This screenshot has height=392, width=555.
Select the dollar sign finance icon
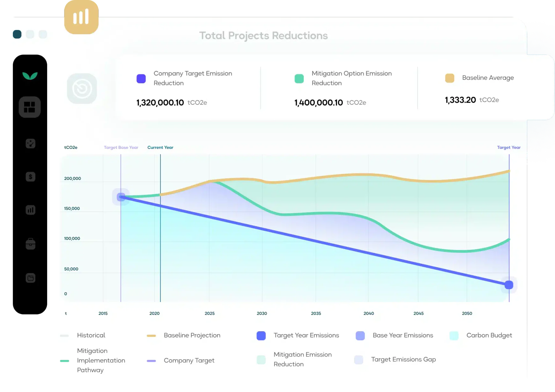click(30, 177)
